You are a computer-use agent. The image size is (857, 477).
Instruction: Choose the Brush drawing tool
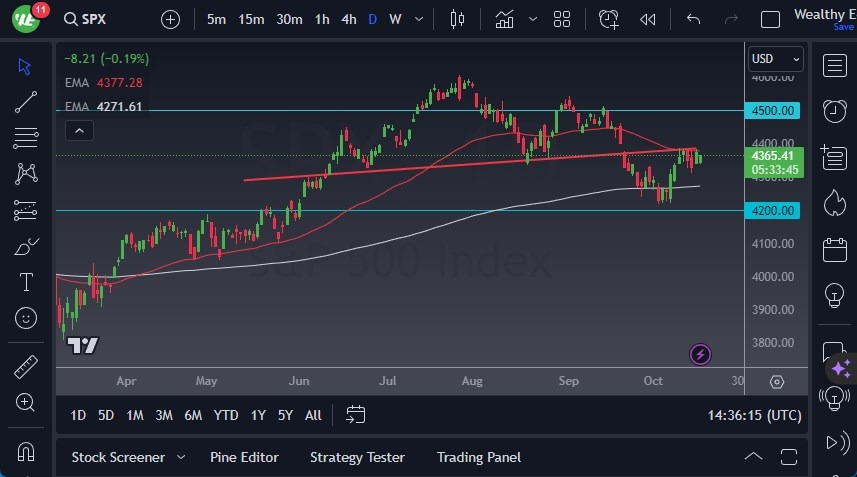[x=26, y=246]
